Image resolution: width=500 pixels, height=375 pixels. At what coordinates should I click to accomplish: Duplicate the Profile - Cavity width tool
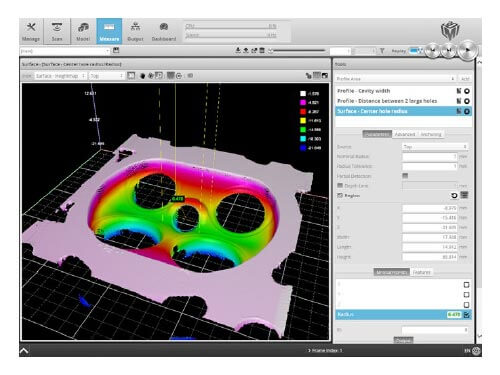pyautogui.click(x=459, y=91)
